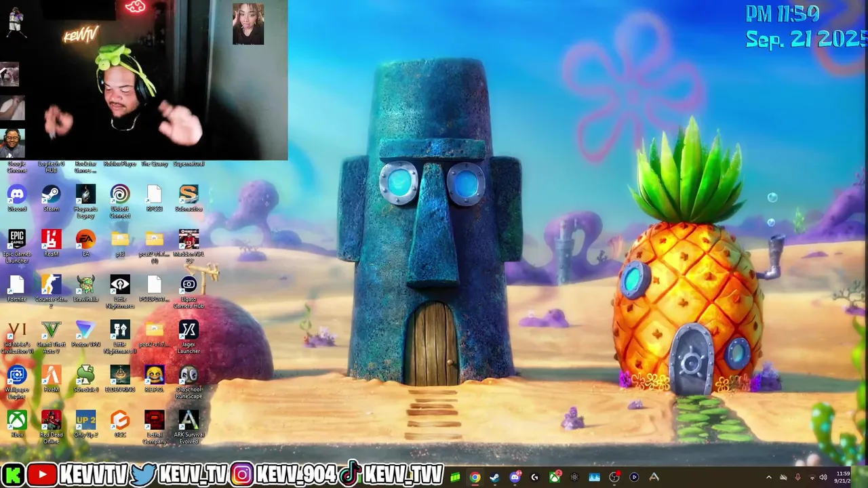Switch to Steam in the taskbar
This screenshot has height=488, width=868.
pyautogui.click(x=495, y=477)
